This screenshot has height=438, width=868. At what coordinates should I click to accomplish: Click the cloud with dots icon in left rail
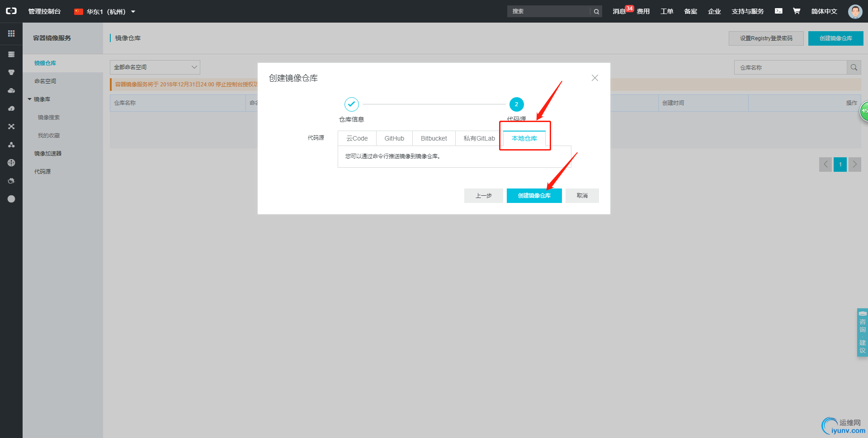(x=11, y=90)
